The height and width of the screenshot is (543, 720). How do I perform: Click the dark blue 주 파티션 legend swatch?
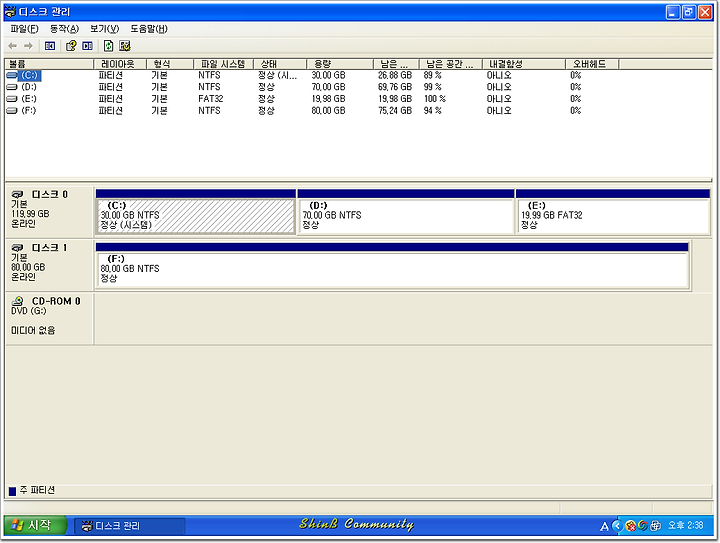click(12, 491)
